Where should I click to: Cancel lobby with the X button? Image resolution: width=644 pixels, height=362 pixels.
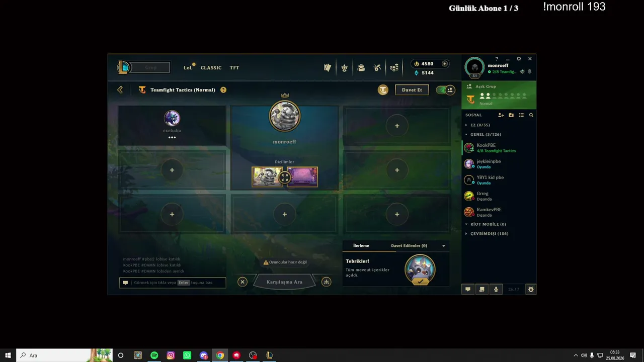coord(243,282)
